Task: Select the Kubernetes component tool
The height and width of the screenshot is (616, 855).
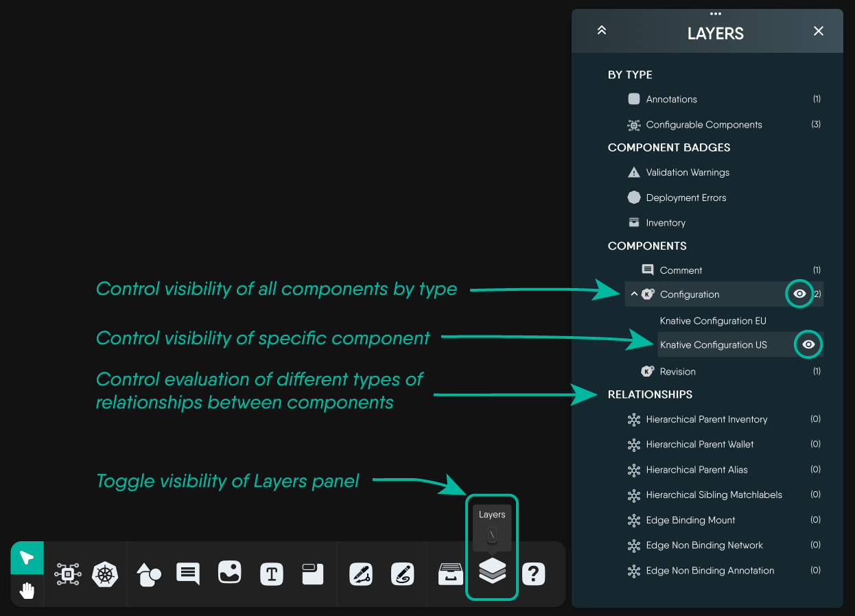Action: (x=104, y=574)
